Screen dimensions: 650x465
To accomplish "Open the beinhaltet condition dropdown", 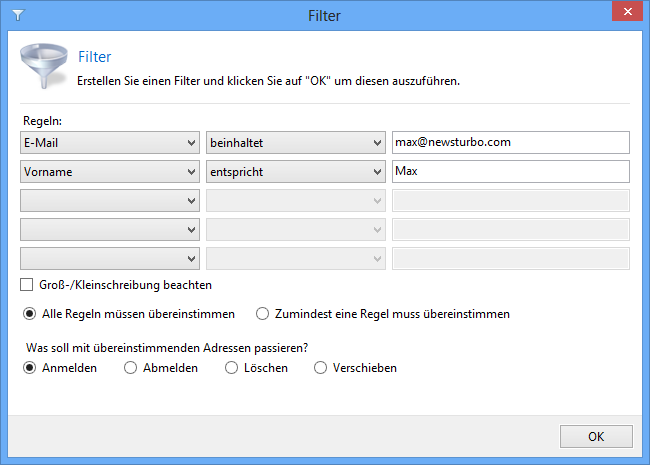I will tap(296, 143).
